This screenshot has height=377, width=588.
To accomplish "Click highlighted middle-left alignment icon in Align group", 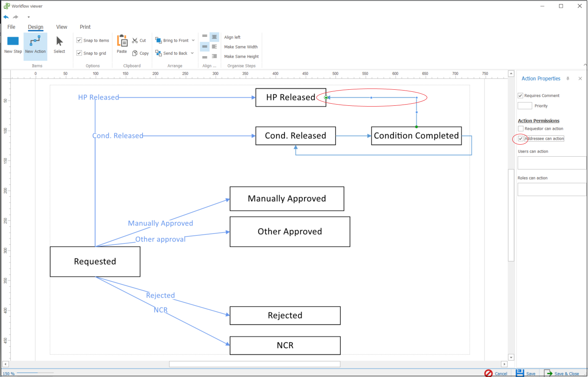I will [205, 47].
